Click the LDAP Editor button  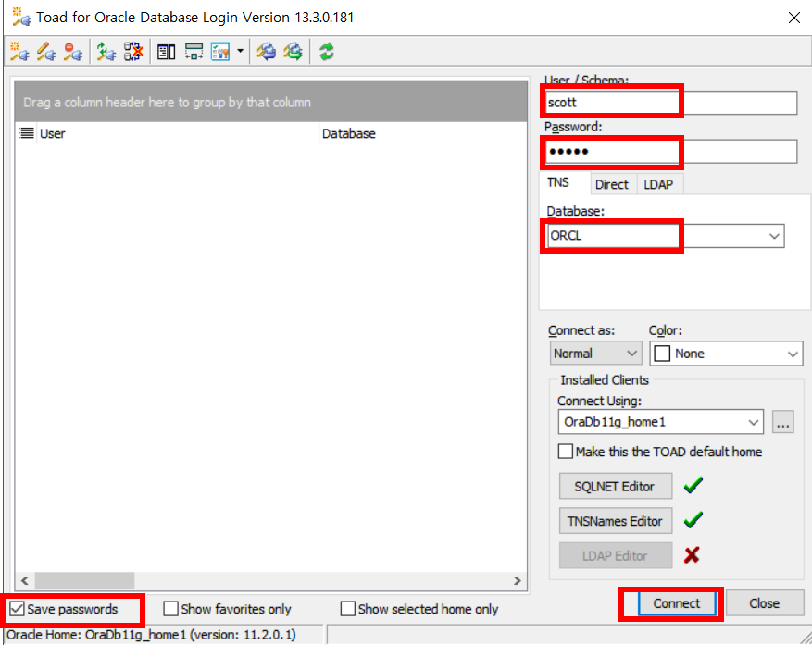(615, 555)
